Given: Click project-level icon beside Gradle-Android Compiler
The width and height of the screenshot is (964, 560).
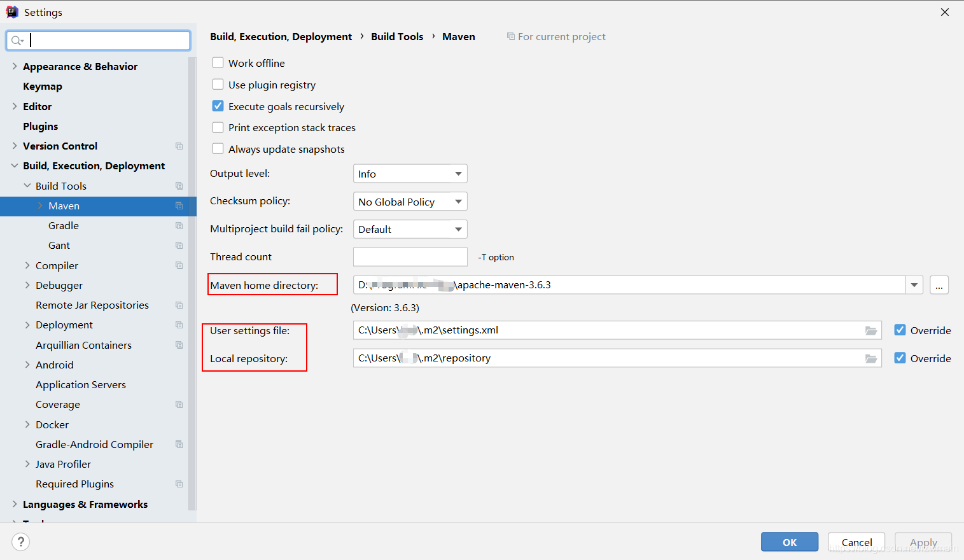Looking at the screenshot, I should (x=179, y=444).
